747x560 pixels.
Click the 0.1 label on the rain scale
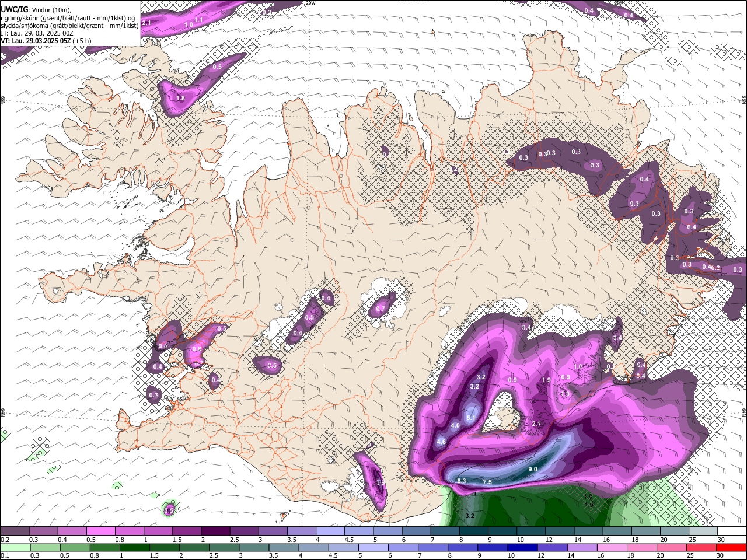click(5, 555)
